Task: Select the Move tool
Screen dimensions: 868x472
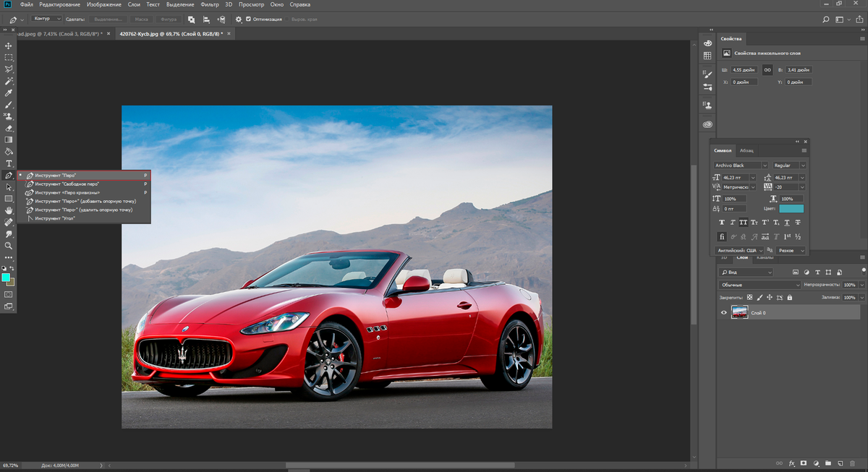Action: pyautogui.click(x=9, y=46)
